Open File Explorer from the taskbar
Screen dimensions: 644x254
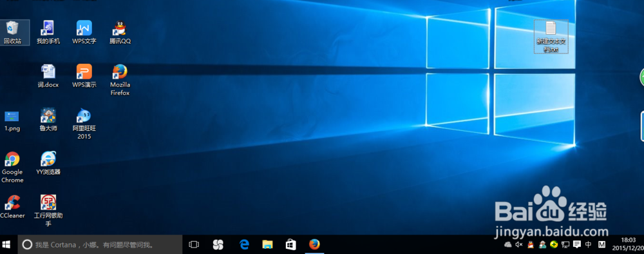pos(267,244)
